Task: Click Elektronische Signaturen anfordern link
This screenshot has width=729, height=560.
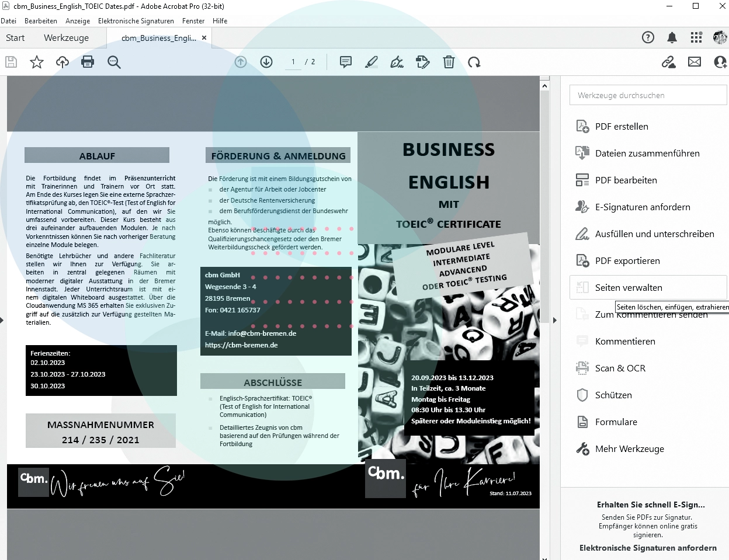Action: point(648,548)
